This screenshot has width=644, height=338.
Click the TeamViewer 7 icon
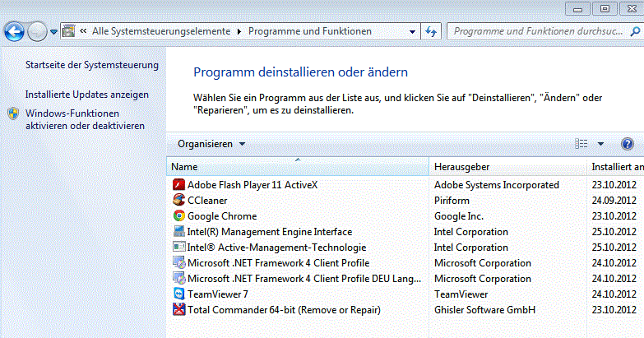click(178, 294)
